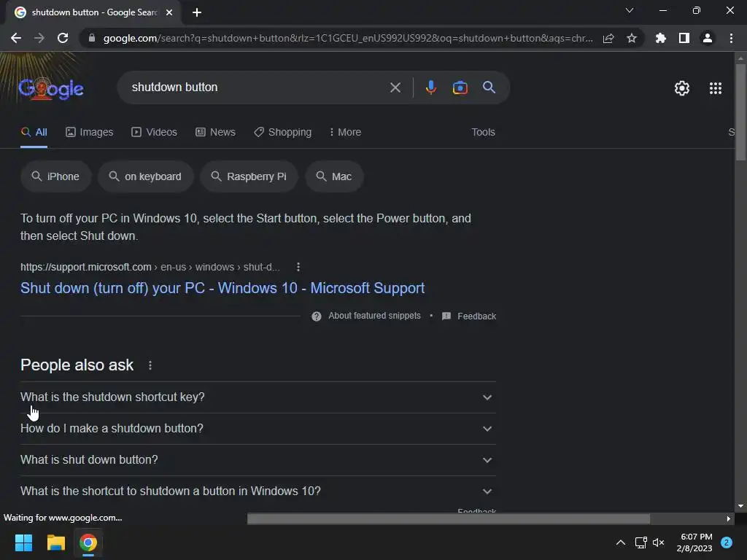747x560 pixels.
Task: Open the Windows Start menu
Action: point(23,542)
